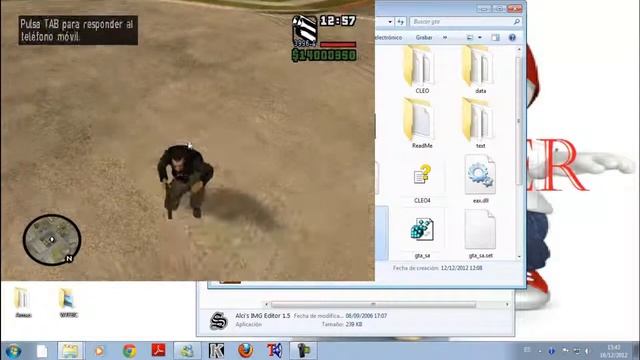Click the Explorer vertical scrollbar up arrow

(x=519, y=49)
